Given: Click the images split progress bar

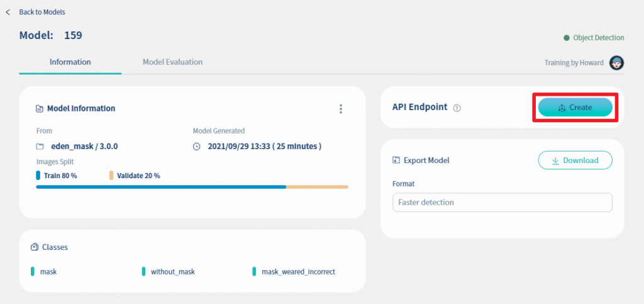Looking at the screenshot, I should click(x=192, y=187).
